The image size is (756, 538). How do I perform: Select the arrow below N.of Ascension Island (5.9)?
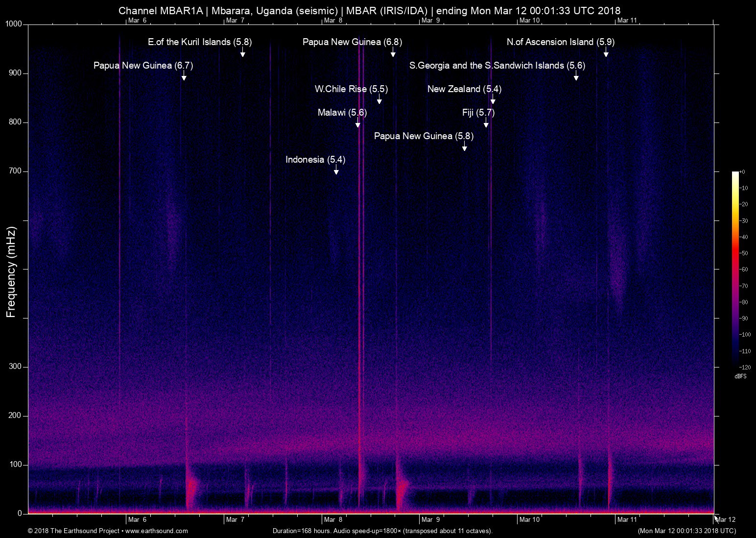[606, 52]
